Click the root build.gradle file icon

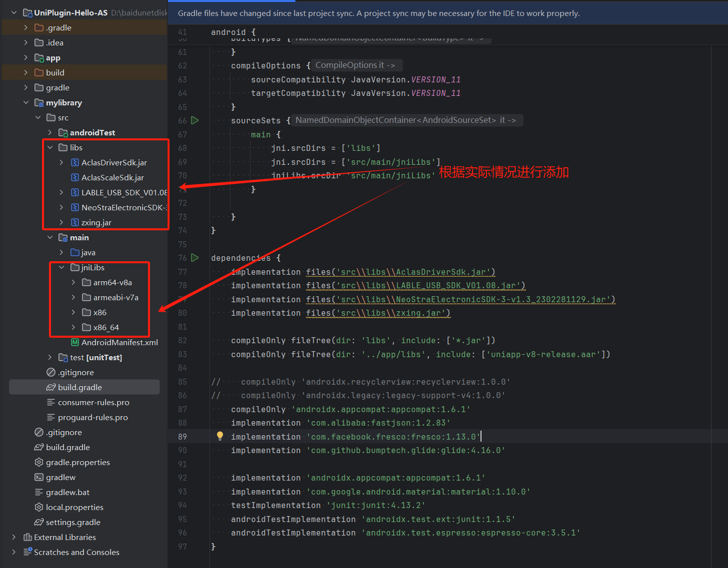click(x=39, y=447)
